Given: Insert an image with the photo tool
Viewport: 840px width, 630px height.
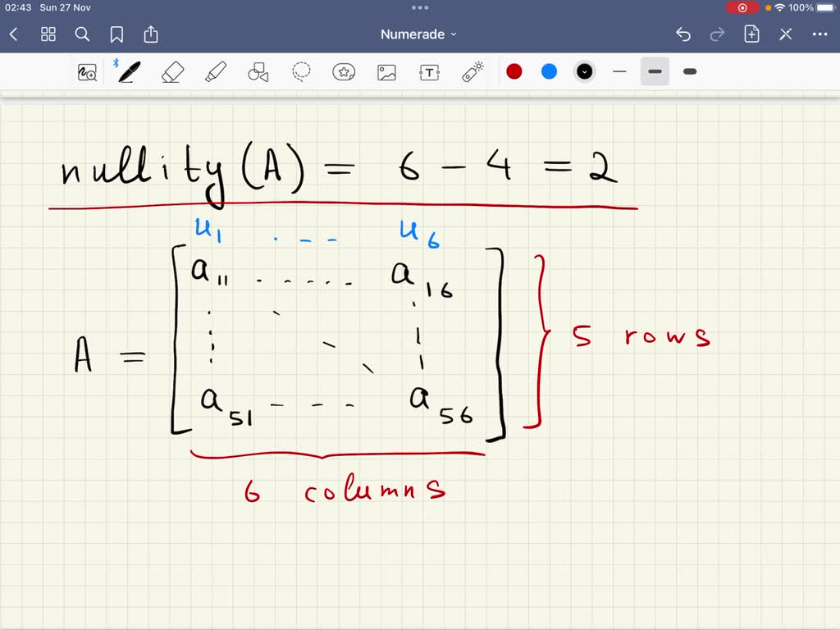Looking at the screenshot, I should tap(386, 71).
